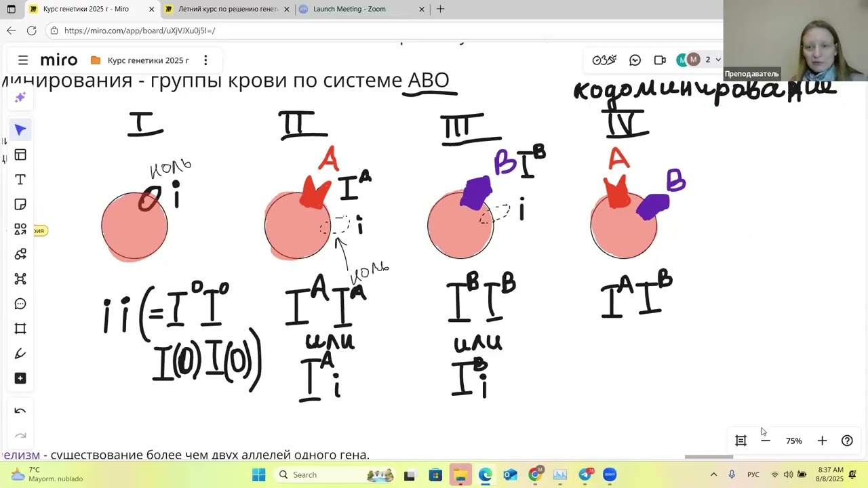The width and height of the screenshot is (868, 488).
Task: Open Telegram from taskbar
Action: (585, 475)
